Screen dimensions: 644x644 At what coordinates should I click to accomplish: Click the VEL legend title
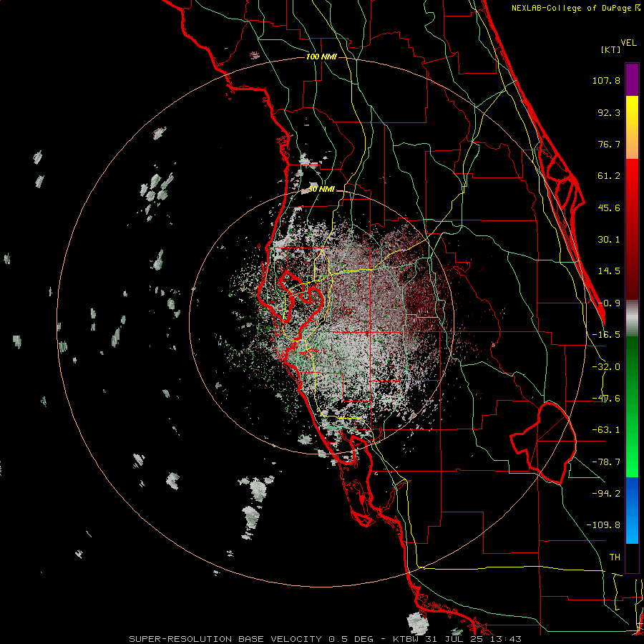tap(629, 43)
